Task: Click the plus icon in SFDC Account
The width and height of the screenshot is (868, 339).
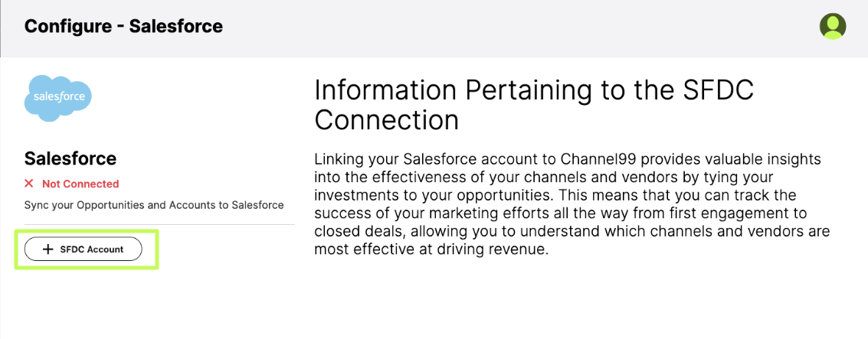Action: pos(47,249)
